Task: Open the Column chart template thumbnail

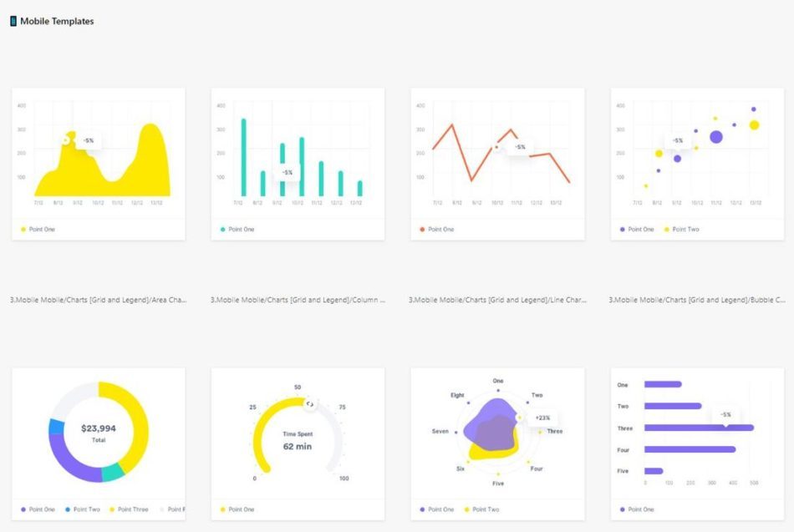Action: click(298, 164)
